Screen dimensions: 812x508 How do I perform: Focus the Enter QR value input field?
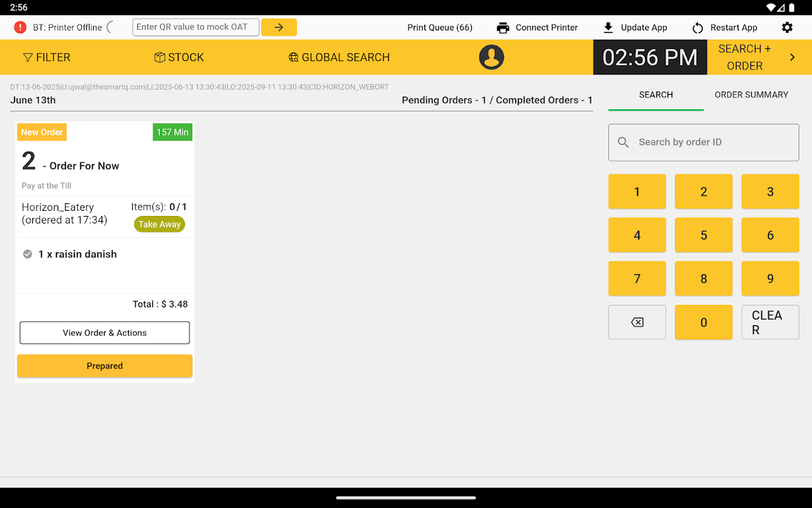pyautogui.click(x=195, y=27)
